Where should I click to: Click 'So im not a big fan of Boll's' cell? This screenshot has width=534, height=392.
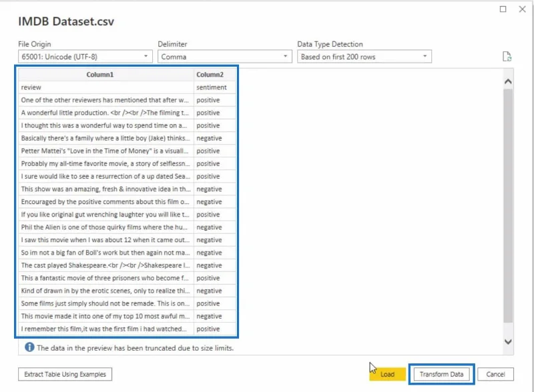106,253
